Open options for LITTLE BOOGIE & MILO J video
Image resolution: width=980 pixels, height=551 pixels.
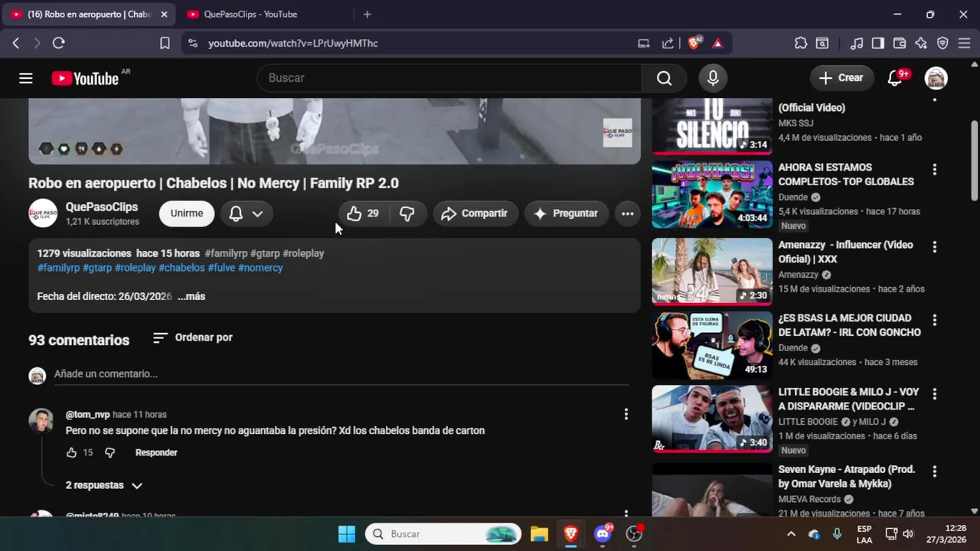934,393
